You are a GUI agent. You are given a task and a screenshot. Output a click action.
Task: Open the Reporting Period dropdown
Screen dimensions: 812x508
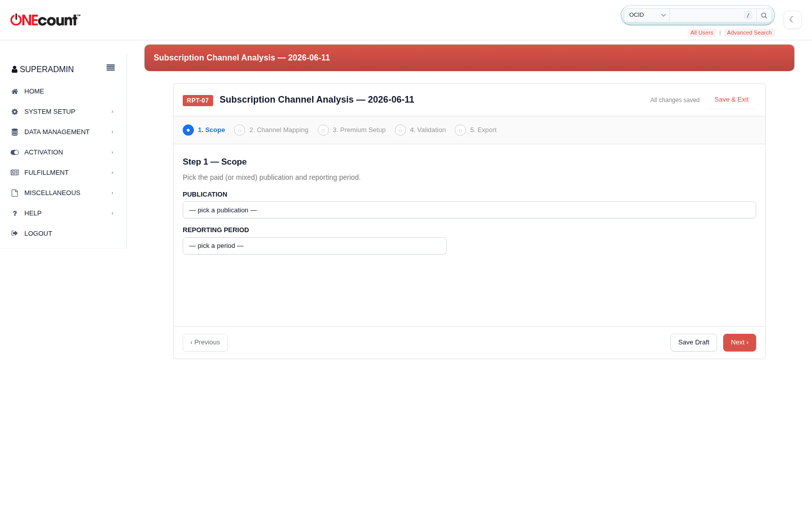(315, 246)
